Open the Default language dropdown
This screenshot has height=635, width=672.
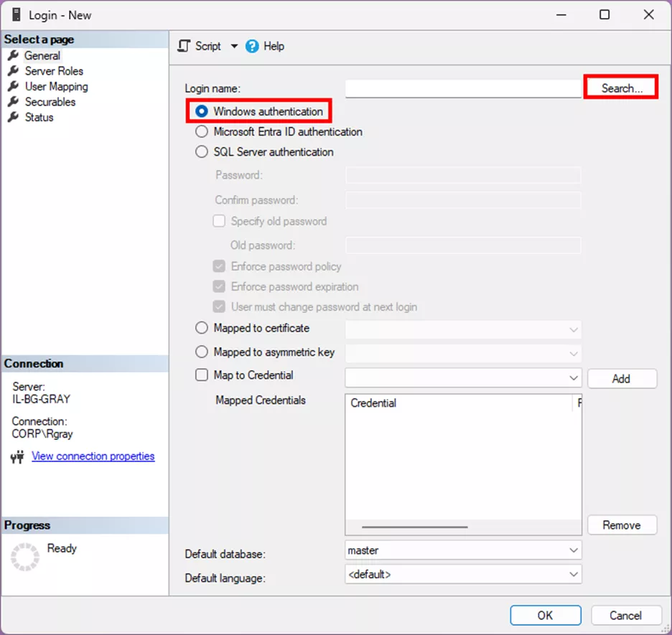[463, 574]
